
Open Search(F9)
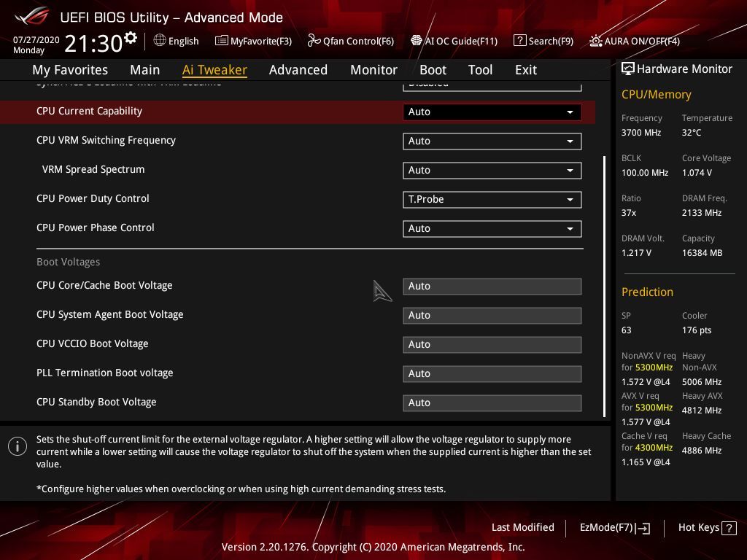point(543,41)
